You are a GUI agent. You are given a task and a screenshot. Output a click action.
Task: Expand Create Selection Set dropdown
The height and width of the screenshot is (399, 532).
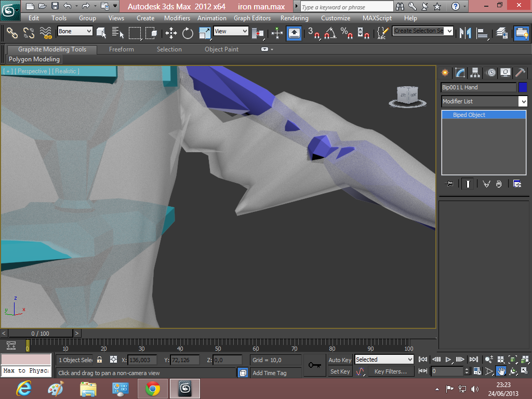pos(449,31)
